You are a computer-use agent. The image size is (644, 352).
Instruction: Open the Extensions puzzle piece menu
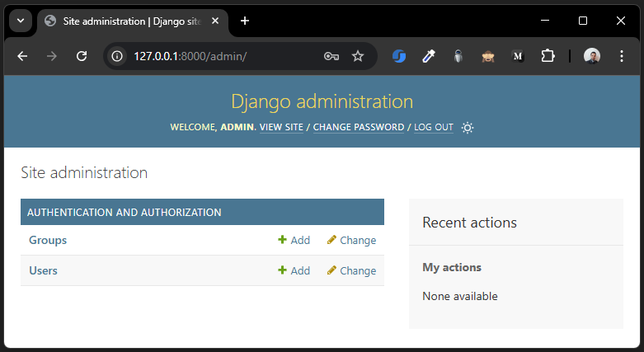coord(548,56)
